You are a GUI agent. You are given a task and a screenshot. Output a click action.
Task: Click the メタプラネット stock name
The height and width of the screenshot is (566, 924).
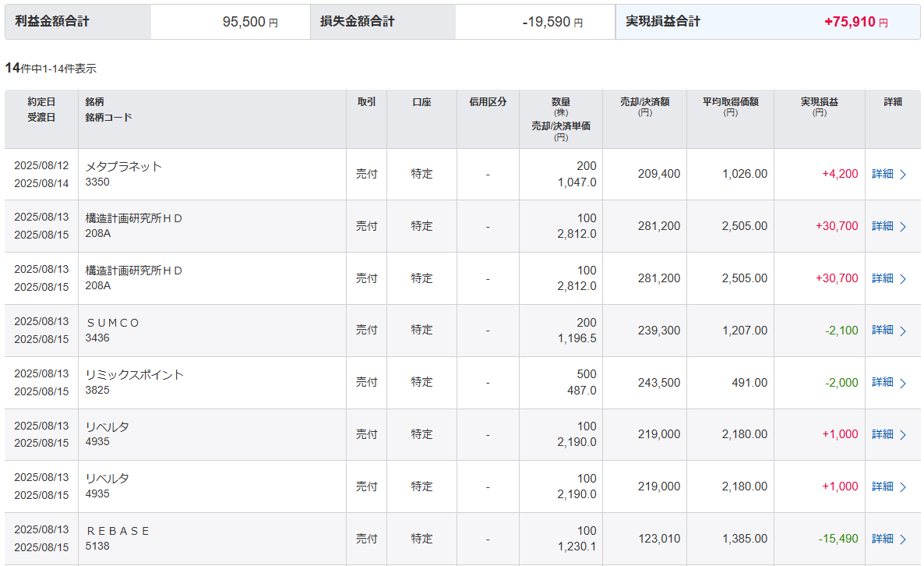pos(124,166)
